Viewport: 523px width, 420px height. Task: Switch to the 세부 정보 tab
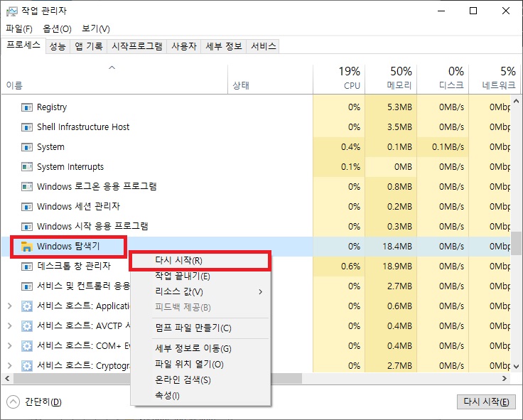tap(223, 46)
